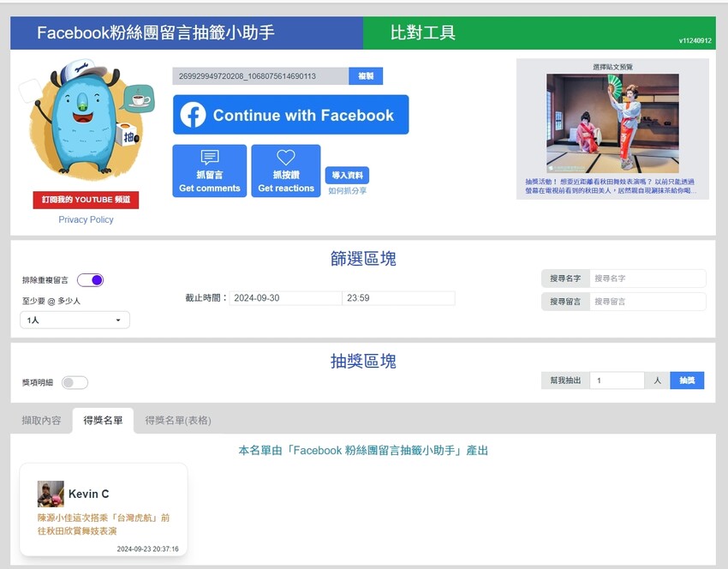
Task: Click the 抓按讚 Get reactions button
Action: [286, 171]
